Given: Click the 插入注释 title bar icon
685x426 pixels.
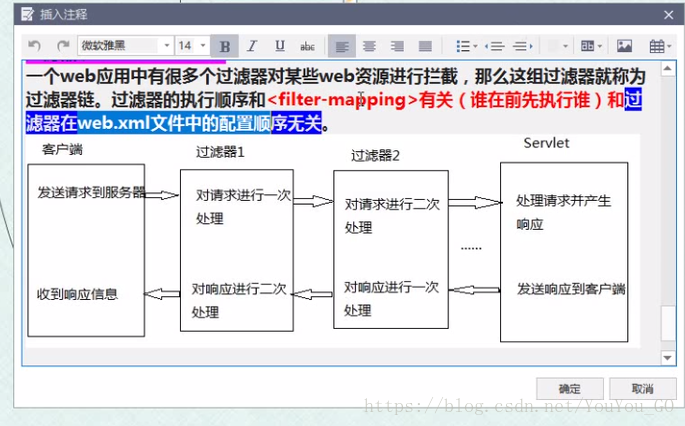Looking at the screenshot, I should [28, 14].
